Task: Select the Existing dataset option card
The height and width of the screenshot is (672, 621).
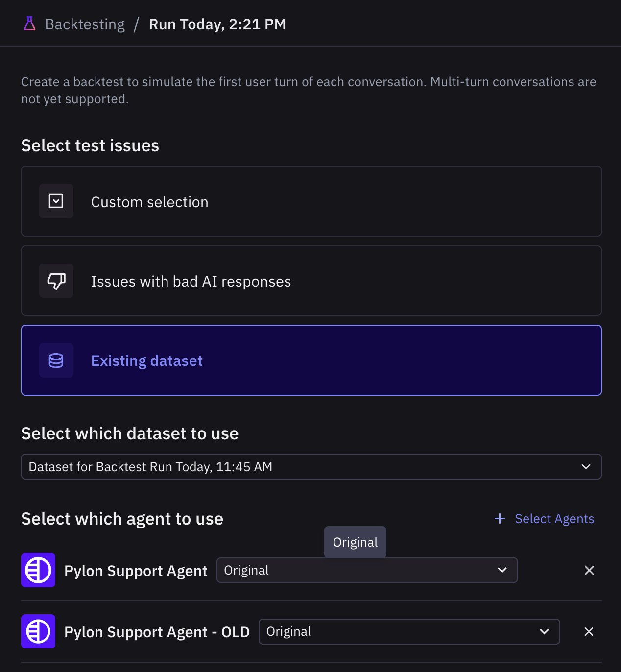Action: pos(311,360)
